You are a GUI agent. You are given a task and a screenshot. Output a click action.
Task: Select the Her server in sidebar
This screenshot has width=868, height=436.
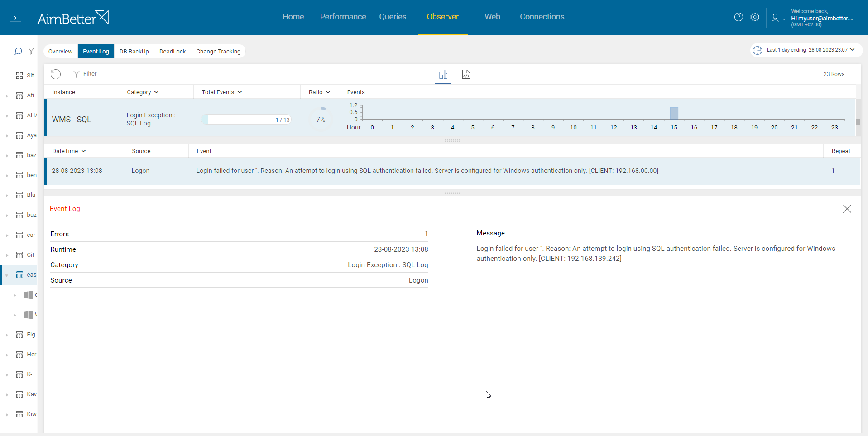(x=26, y=355)
